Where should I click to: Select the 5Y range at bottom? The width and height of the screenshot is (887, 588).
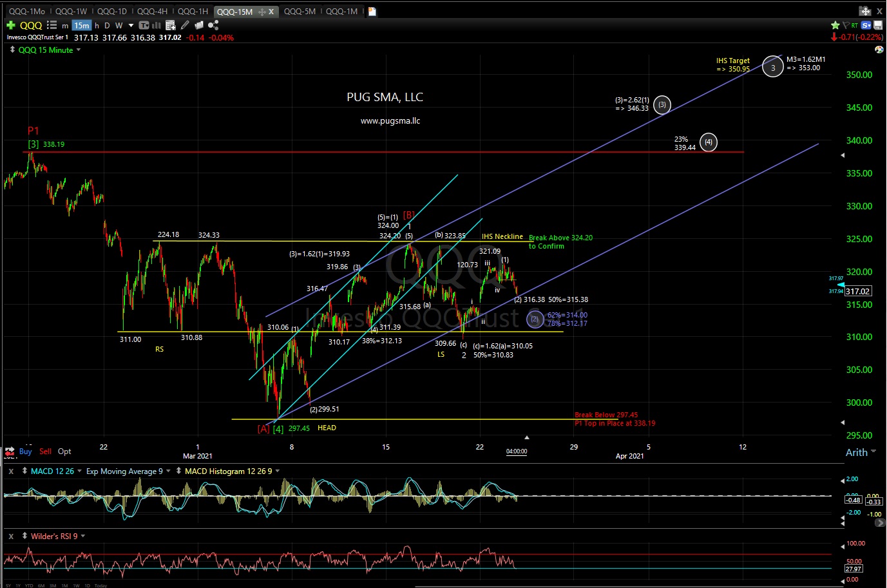pos(8,585)
